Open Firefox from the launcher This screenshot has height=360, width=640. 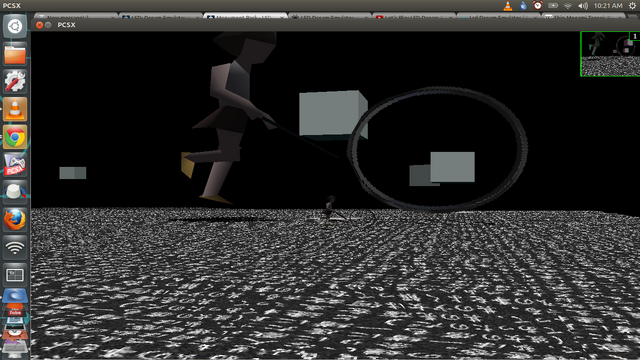pos(15,220)
